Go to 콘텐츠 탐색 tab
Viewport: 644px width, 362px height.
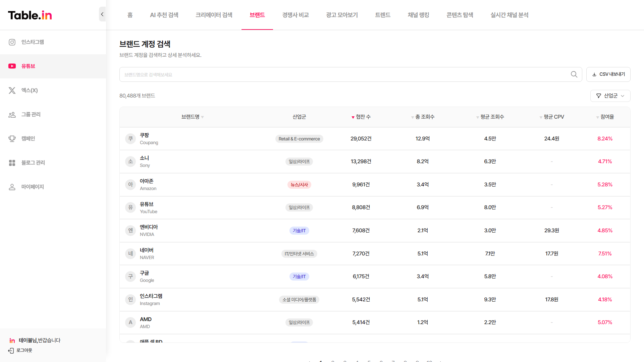[x=460, y=15]
